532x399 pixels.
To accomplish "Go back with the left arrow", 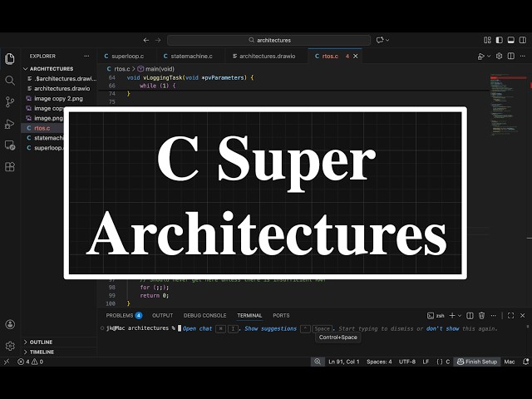I will (146, 40).
